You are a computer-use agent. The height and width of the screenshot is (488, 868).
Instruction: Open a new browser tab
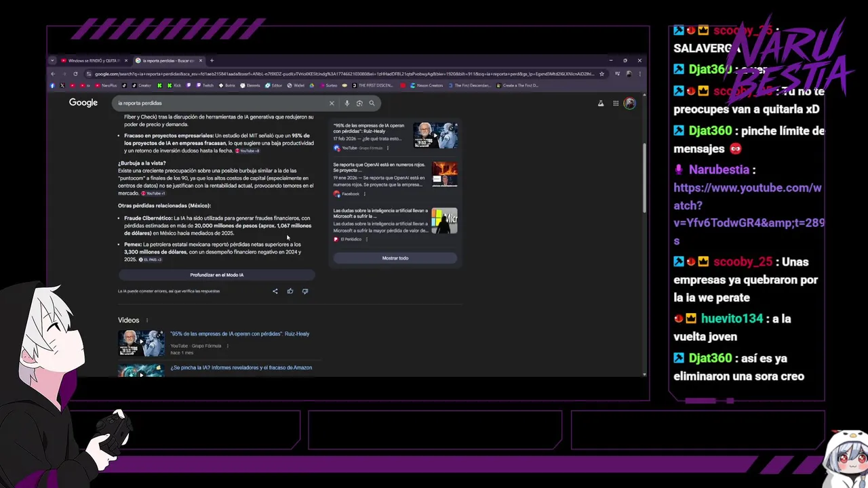coord(212,60)
